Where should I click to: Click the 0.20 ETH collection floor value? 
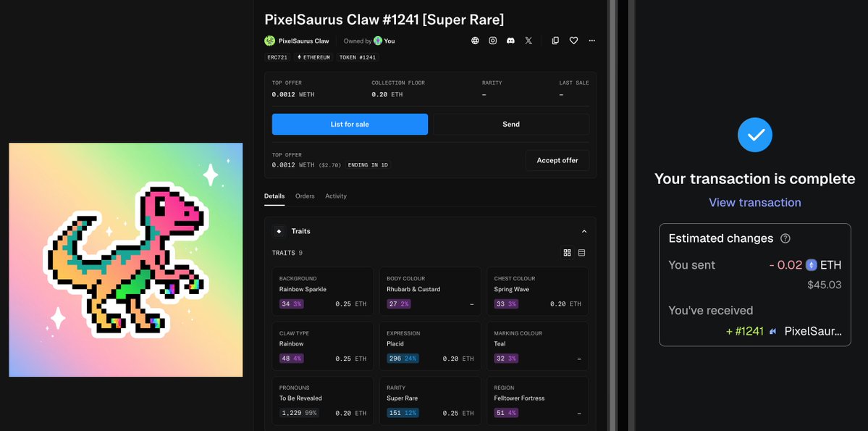pos(387,95)
